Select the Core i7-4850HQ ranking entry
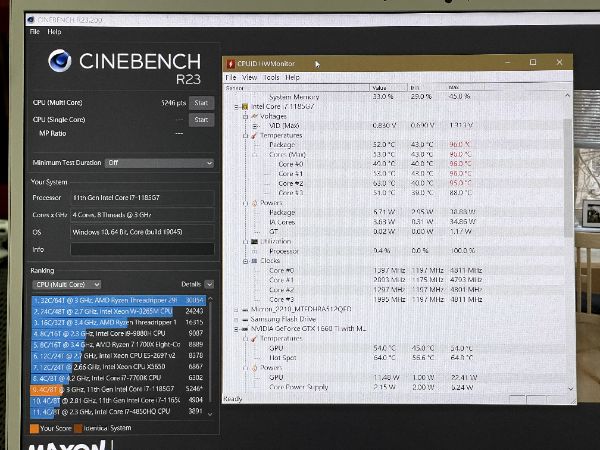The width and height of the screenshot is (600, 450). point(118,412)
